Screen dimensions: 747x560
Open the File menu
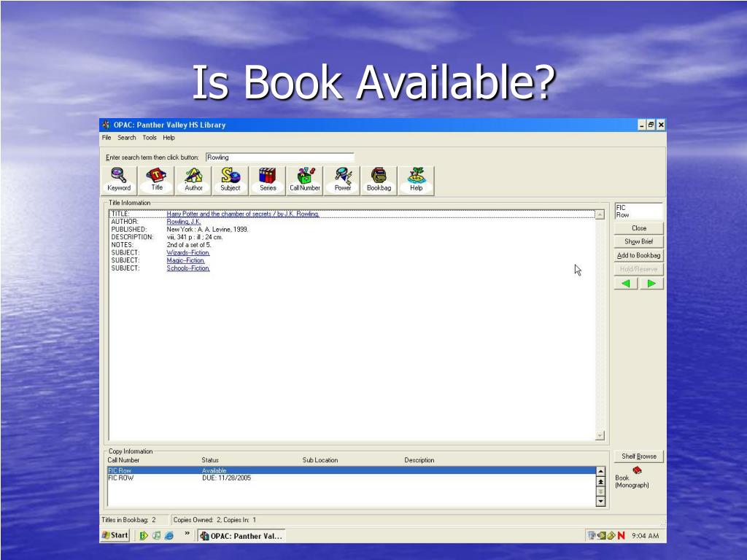tap(107, 138)
